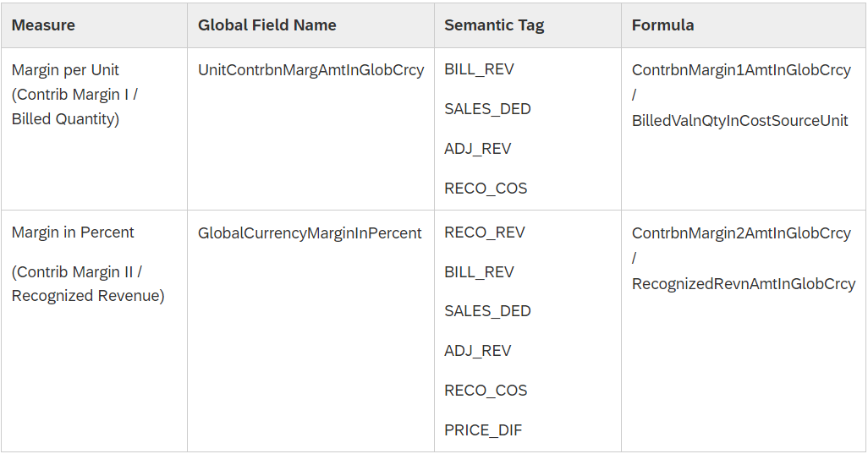
Task: Click SALES_DED tag in first row
Action: coord(487,109)
